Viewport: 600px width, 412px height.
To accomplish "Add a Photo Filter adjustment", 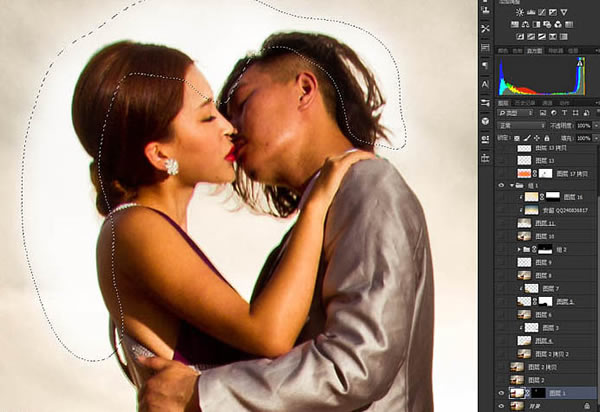I will tap(548, 24).
